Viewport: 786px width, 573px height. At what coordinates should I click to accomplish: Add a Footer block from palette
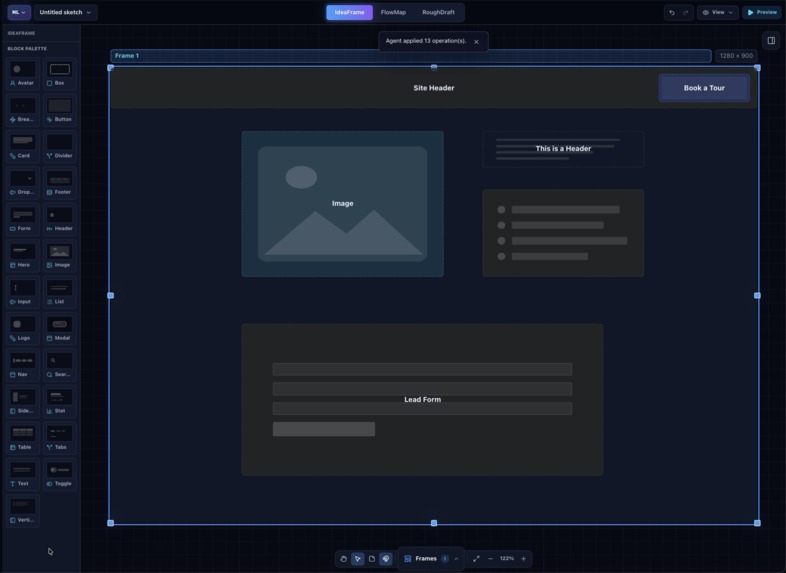pyautogui.click(x=60, y=183)
